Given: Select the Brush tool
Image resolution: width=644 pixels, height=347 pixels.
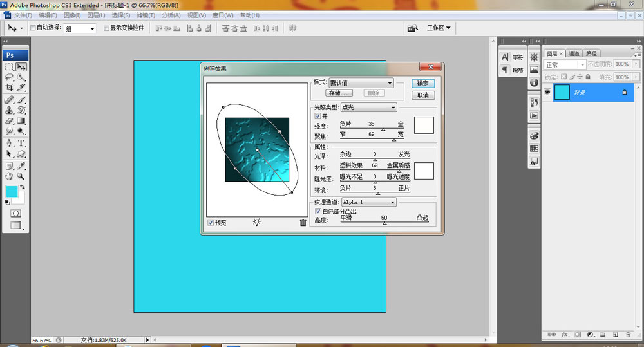Looking at the screenshot, I should (x=21, y=100).
